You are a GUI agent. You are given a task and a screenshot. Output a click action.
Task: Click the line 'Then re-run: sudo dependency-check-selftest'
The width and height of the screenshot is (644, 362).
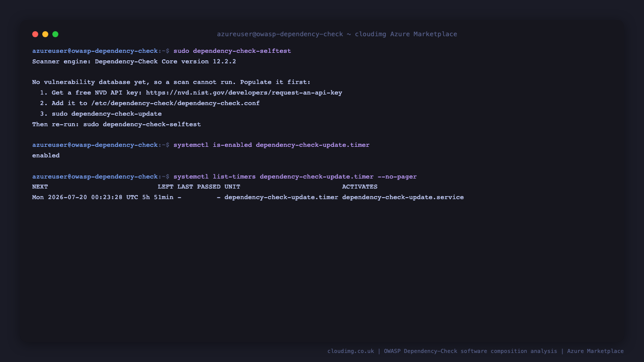click(116, 125)
